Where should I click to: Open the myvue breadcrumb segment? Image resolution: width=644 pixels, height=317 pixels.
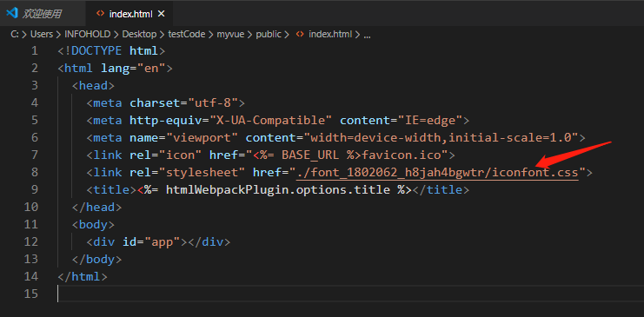(x=230, y=34)
